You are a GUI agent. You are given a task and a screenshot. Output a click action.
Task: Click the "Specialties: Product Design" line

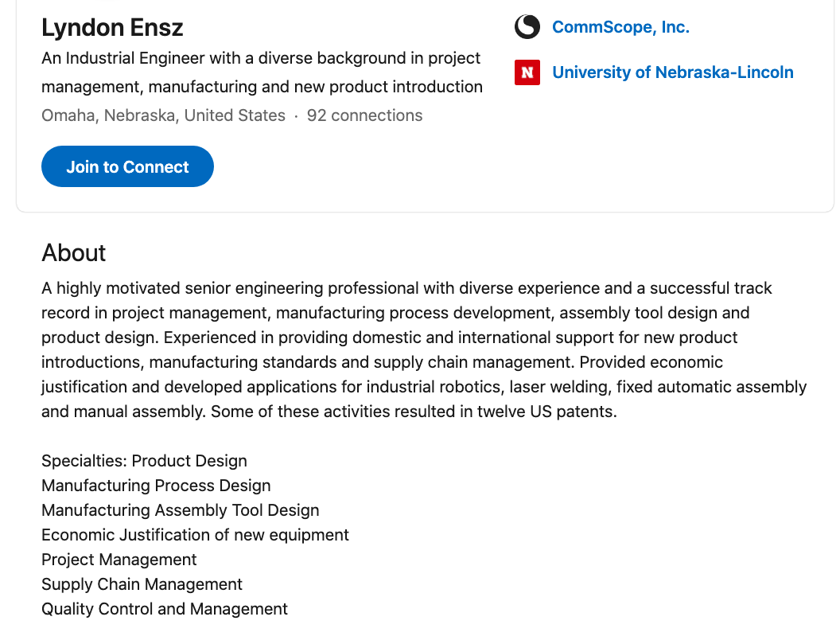pyautogui.click(x=144, y=461)
